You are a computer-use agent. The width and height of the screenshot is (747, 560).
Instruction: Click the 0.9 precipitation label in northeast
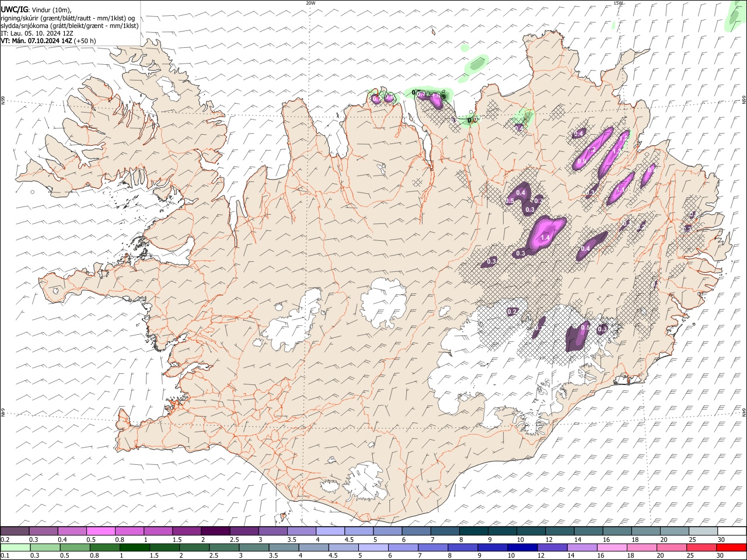(582, 162)
